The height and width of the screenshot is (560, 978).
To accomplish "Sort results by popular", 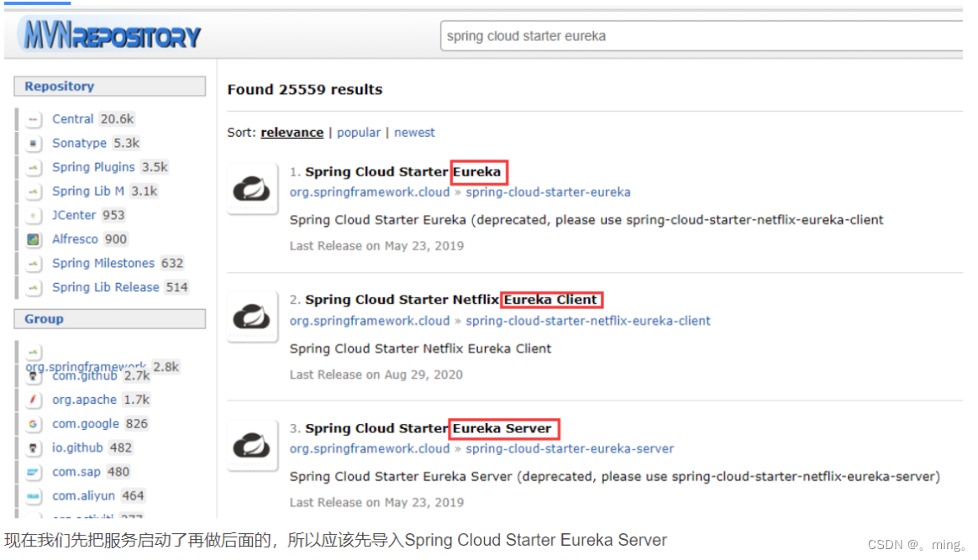I will point(359,133).
